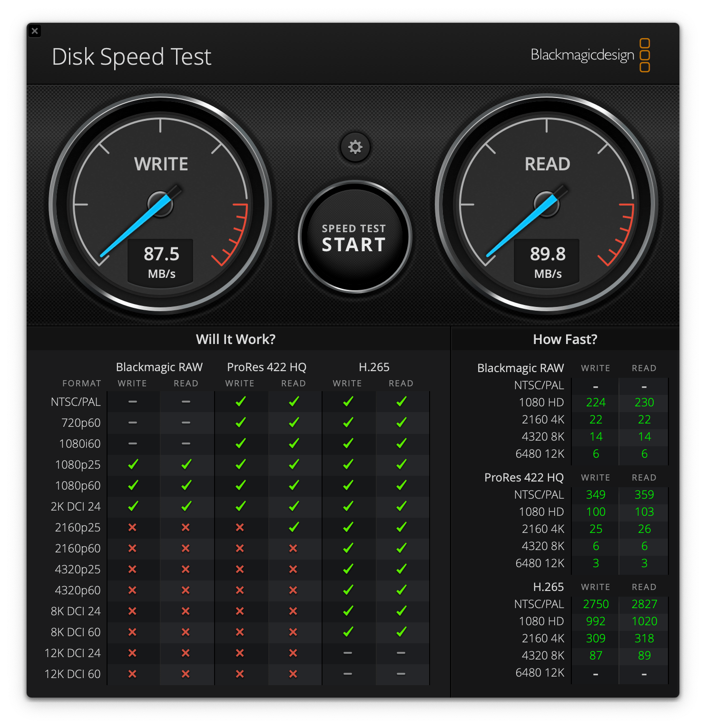Click the 359 ProRes read value
The height and width of the screenshot is (728, 706).
coord(644,495)
